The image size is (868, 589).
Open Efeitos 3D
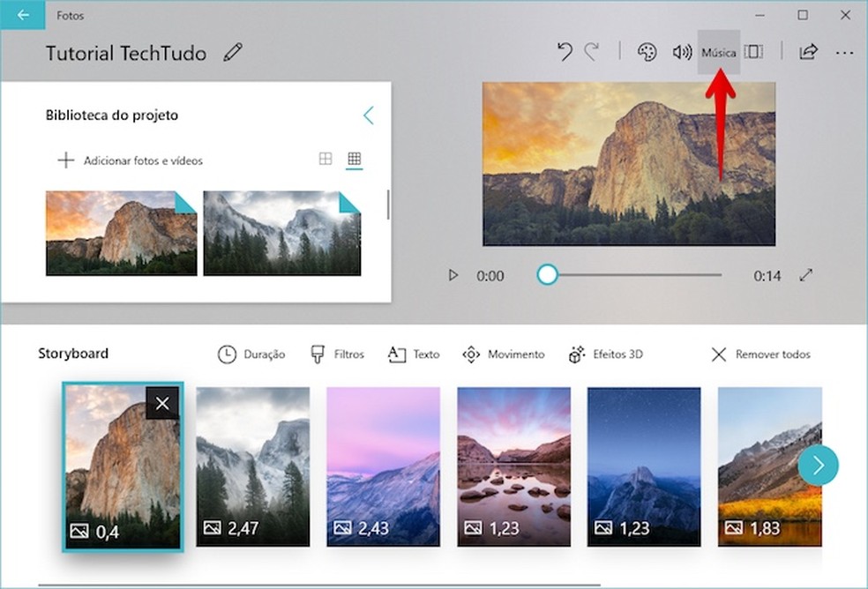click(606, 354)
